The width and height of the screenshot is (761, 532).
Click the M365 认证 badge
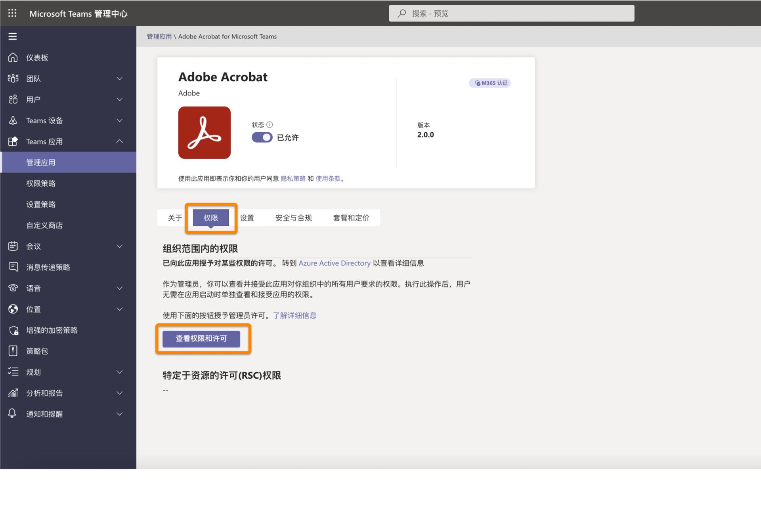490,83
